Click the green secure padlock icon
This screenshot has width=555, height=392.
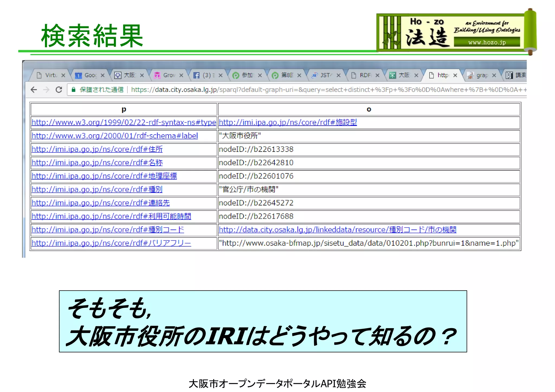coord(73,90)
